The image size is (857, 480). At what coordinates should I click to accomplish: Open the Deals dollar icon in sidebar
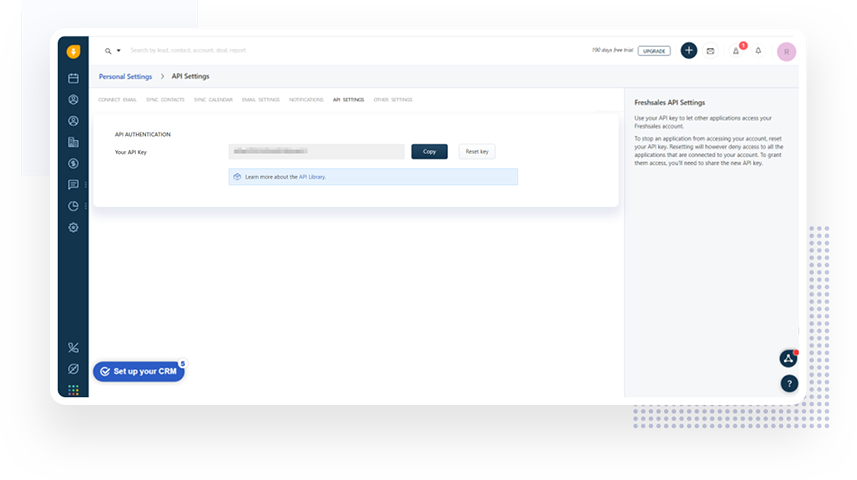(x=73, y=163)
